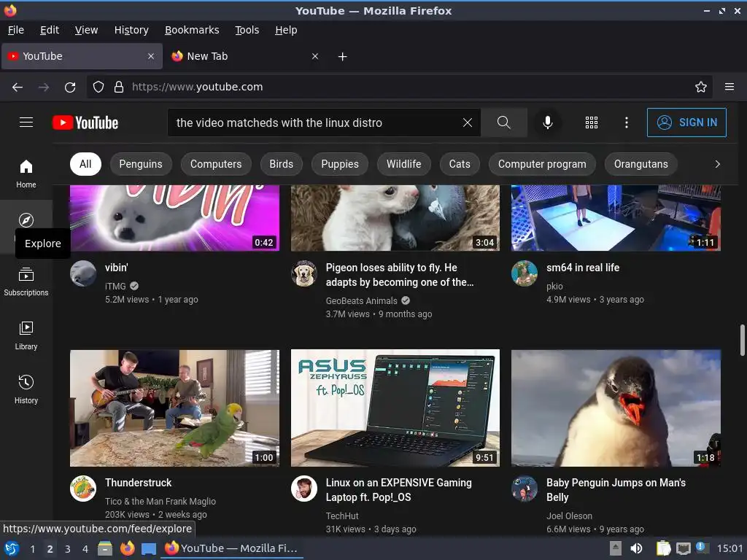Click Linux on an EXPENSIVE Gaming Laptop title

coord(399,489)
